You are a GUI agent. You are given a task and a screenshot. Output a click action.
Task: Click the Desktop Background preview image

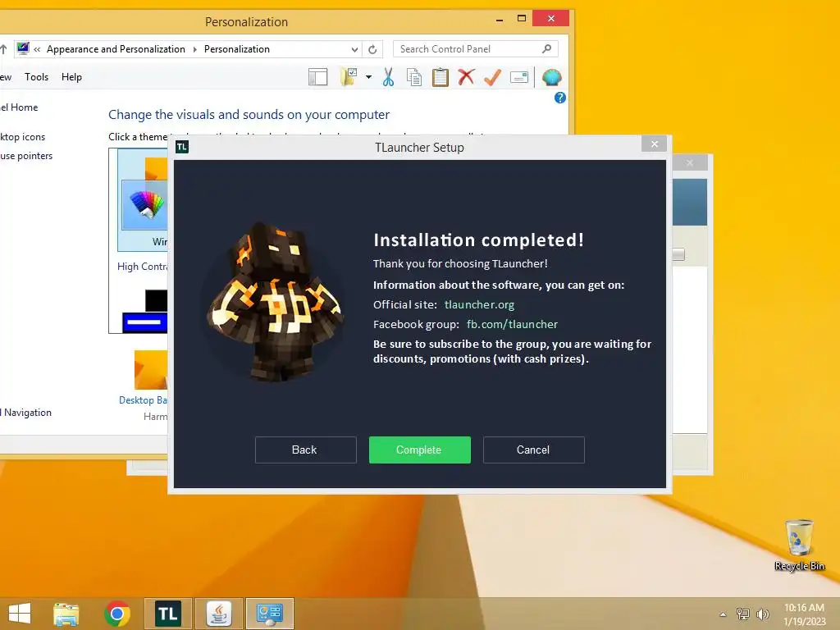(x=151, y=370)
